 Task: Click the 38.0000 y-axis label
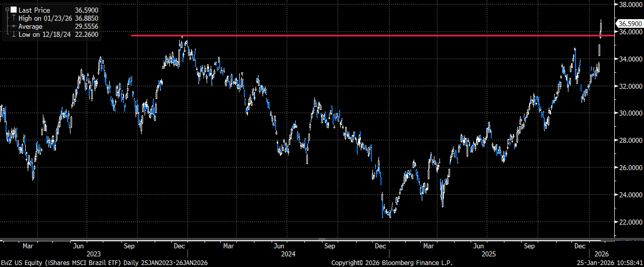point(630,5)
